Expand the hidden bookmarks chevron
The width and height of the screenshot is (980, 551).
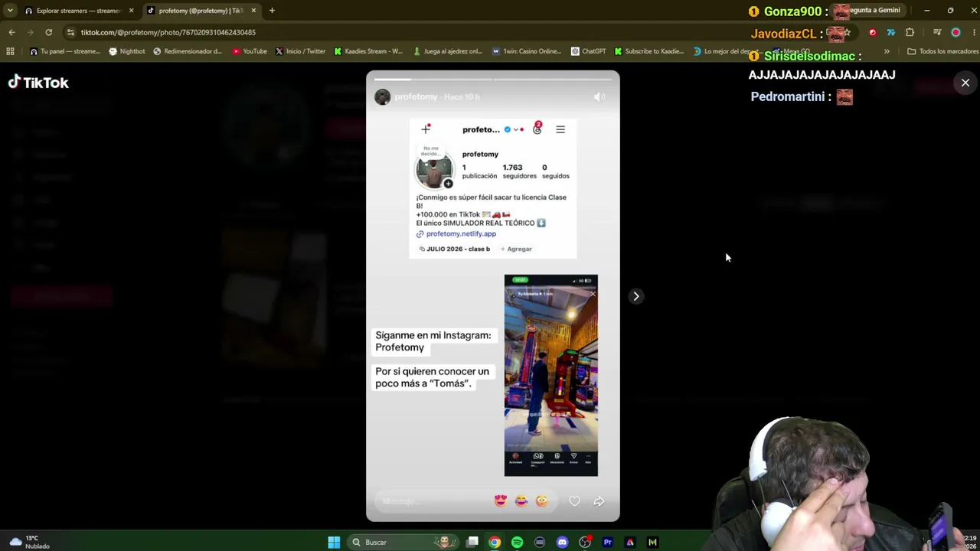tap(887, 51)
